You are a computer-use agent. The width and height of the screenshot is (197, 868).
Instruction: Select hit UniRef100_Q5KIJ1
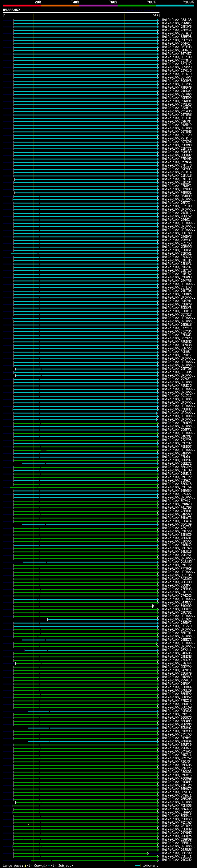click(176, 857)
